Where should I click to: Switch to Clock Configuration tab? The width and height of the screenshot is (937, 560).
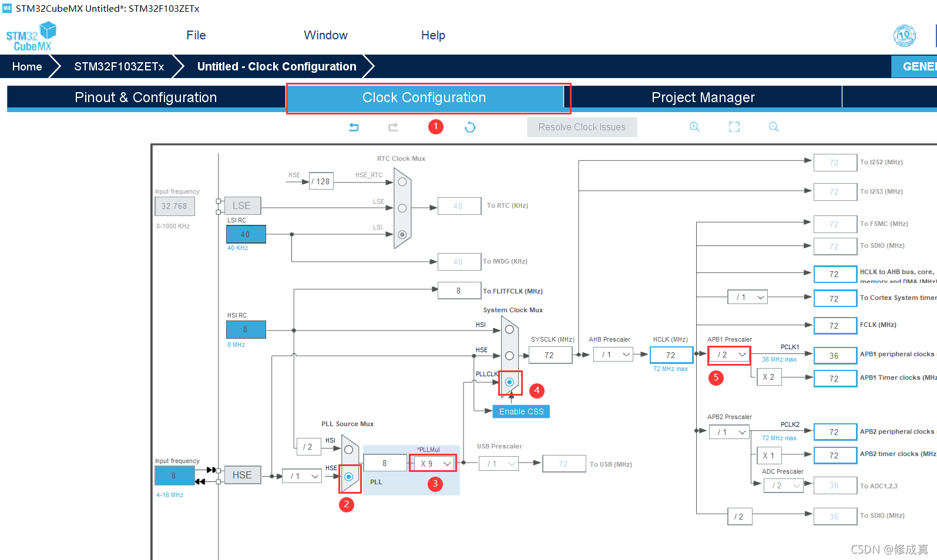click(424, 97)
